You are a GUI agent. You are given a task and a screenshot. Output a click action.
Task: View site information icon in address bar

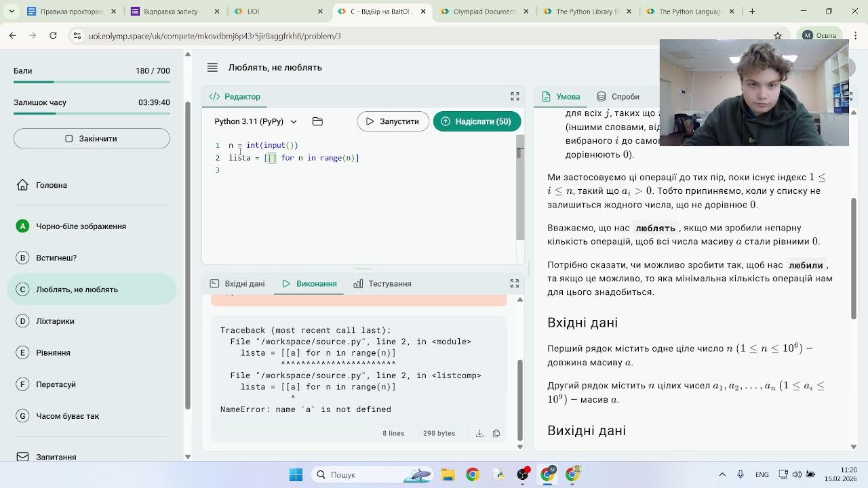[x=77, y=36]
